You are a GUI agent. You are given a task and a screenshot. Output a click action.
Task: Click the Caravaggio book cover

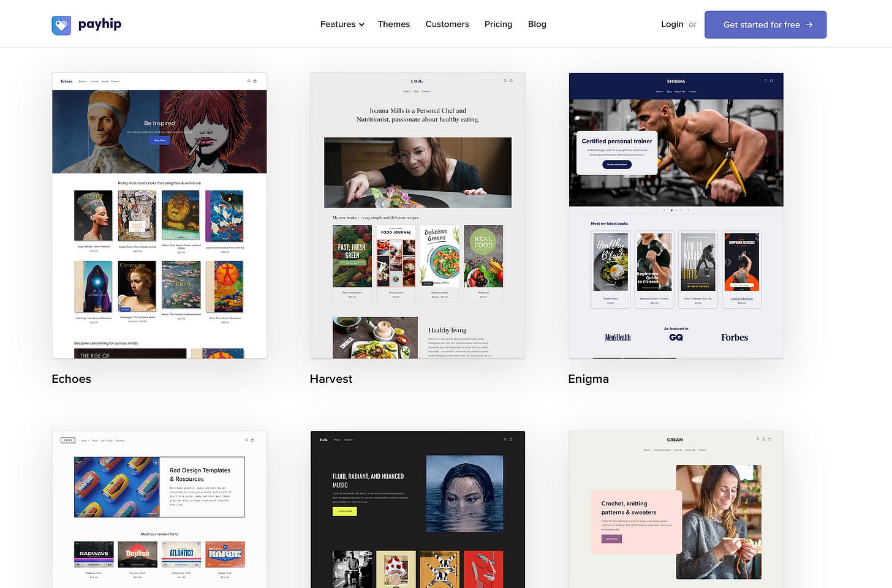coord(137,287)
